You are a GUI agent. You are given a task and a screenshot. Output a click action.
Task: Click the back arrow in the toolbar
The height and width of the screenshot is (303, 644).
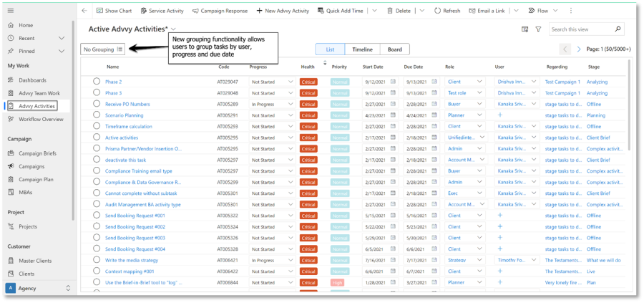click(84, 11)
